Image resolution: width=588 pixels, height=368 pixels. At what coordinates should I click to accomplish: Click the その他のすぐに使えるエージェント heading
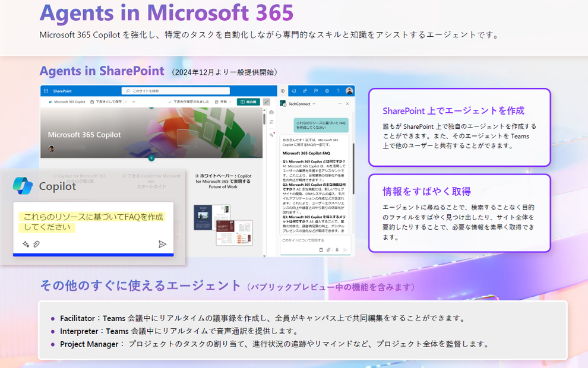(141, 285)
